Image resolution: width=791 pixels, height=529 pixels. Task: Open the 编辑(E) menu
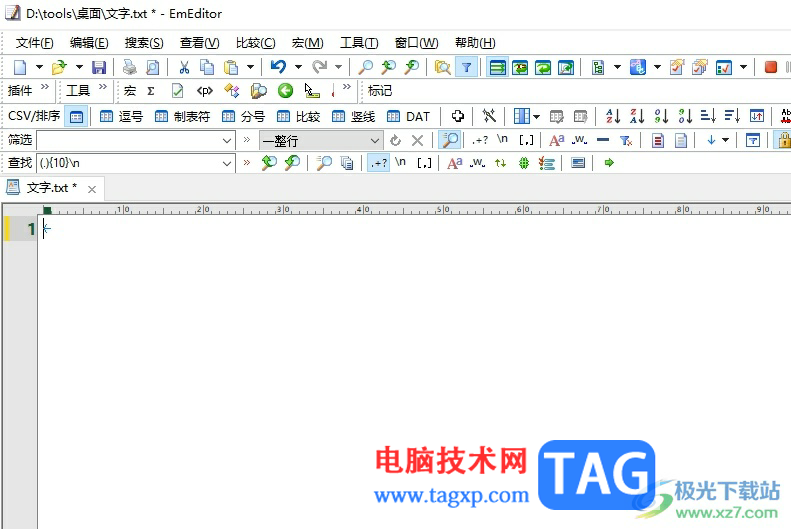[89, 43]
